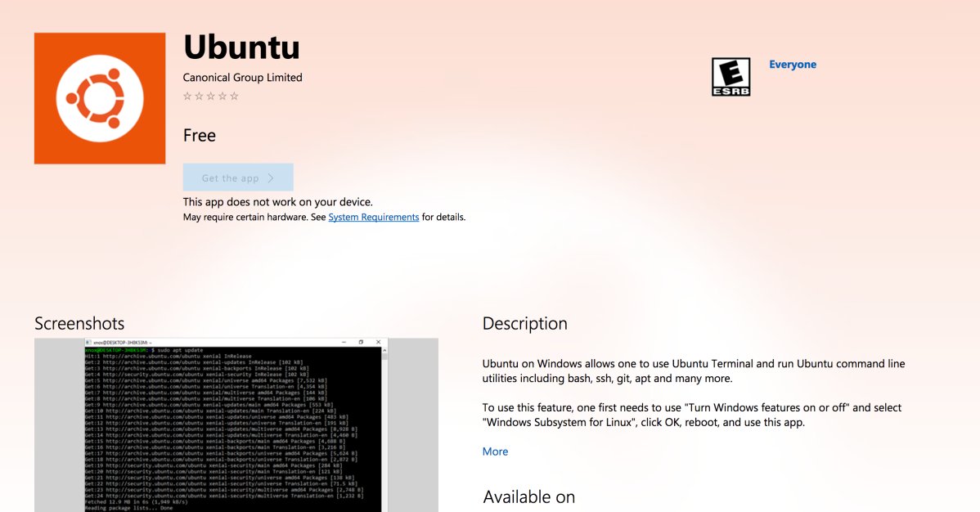The image size is (980, 512).
Task: Click the arrow chevron inside Get the app
Action: (271, 177)
